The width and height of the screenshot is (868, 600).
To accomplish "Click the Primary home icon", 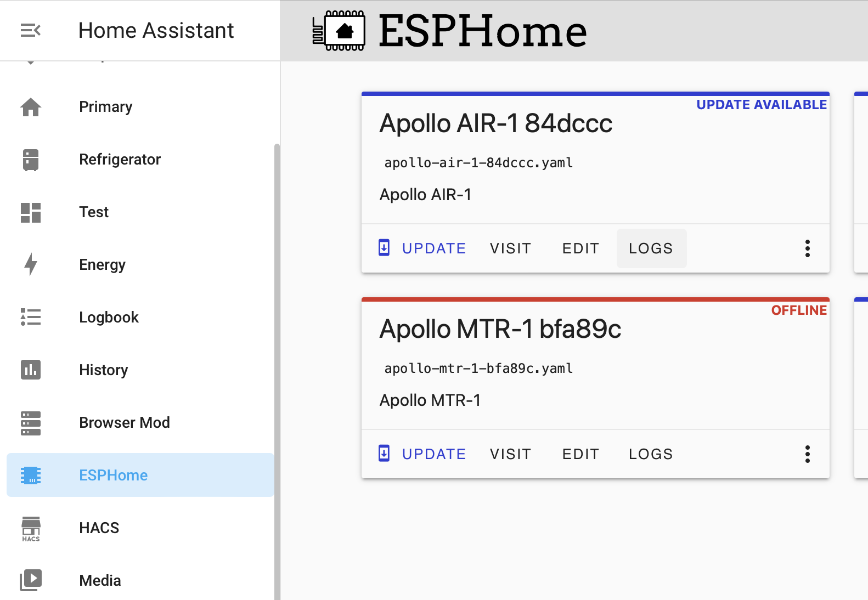I will click(x=31, y=107).
